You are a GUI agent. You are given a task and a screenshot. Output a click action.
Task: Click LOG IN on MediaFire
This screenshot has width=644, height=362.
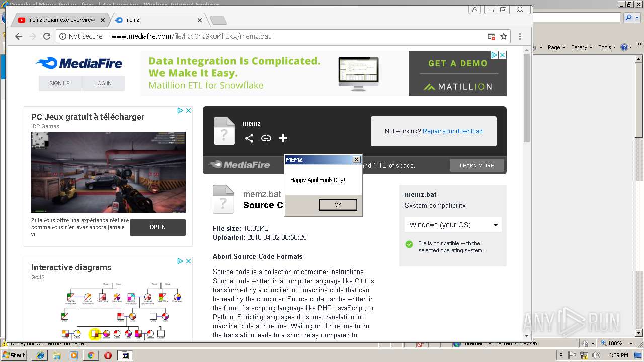click(103, 83)
